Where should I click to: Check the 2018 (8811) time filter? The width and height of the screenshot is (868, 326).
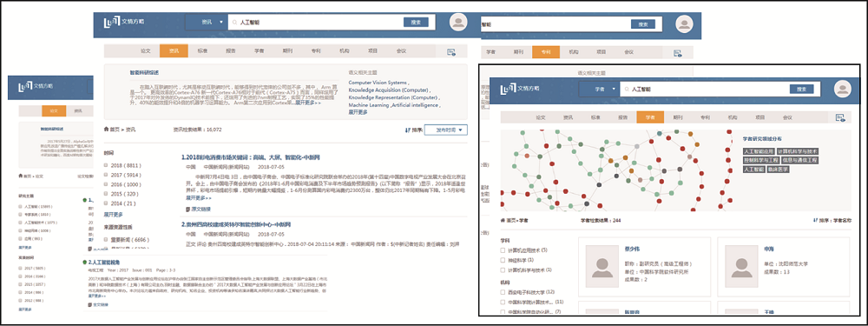click(106, 166)
